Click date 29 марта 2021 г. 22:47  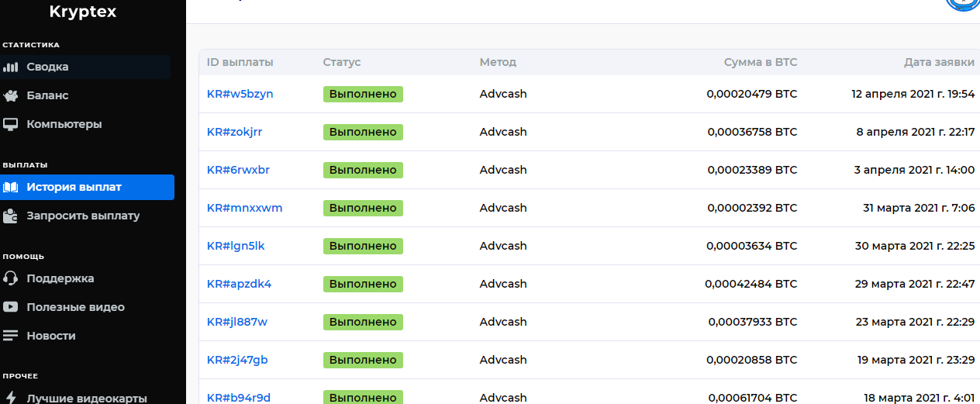[915, 284]
